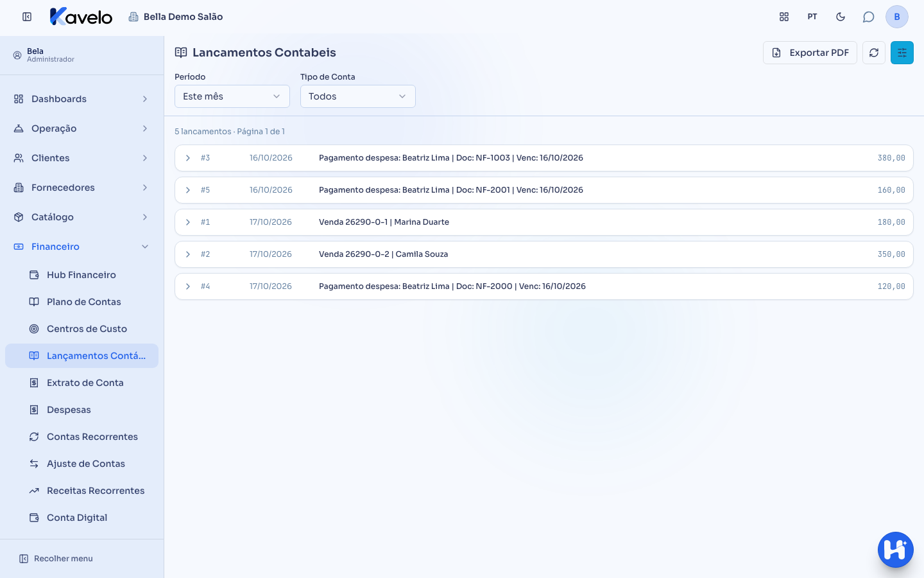Image resolution: width=924 pixels, height=578 pixels.
Task: Toggle the sidebar panel icon in top bar
Action: (x=27, y=17)
